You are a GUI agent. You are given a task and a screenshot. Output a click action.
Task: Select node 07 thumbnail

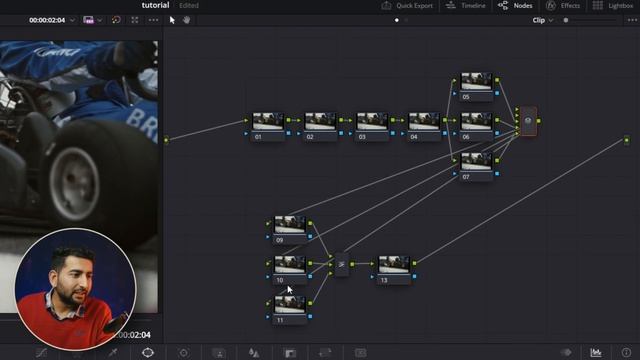[476, 162]
